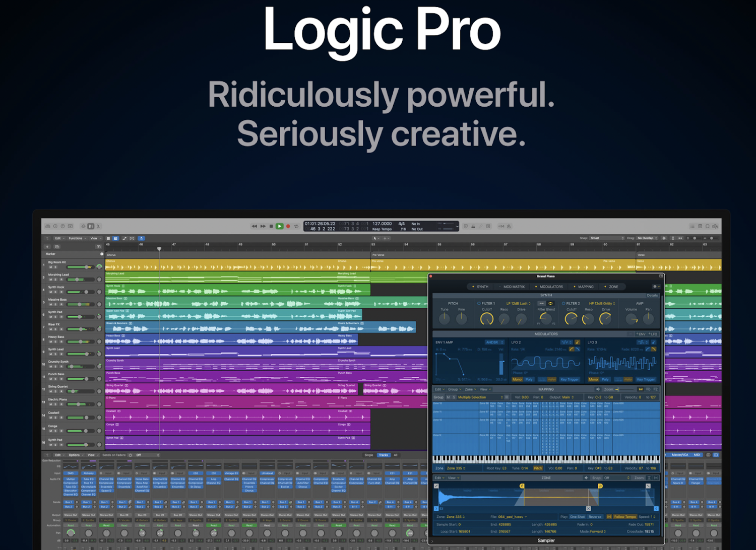Set LFO 2 to Mono mode
The width and height of the screenshot is (756, 550).
point(517,379)
